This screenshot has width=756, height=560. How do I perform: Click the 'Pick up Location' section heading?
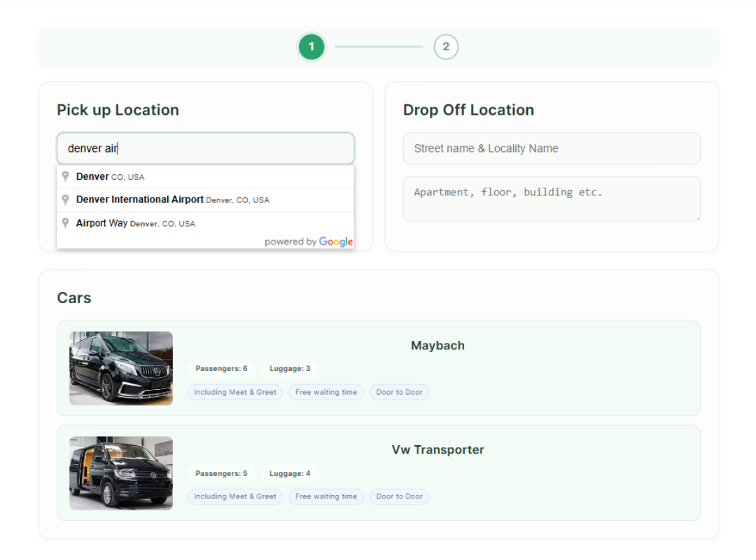tap(118, 110)
